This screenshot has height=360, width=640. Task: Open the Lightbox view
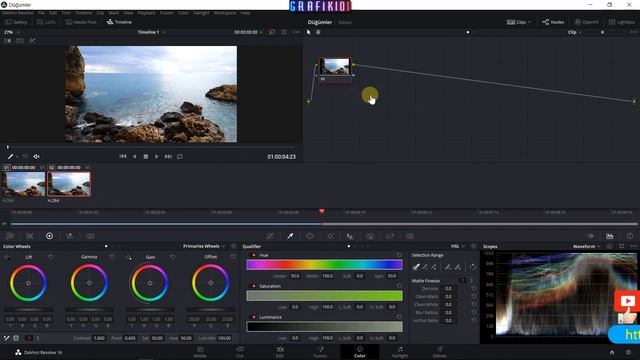point(622,22)
